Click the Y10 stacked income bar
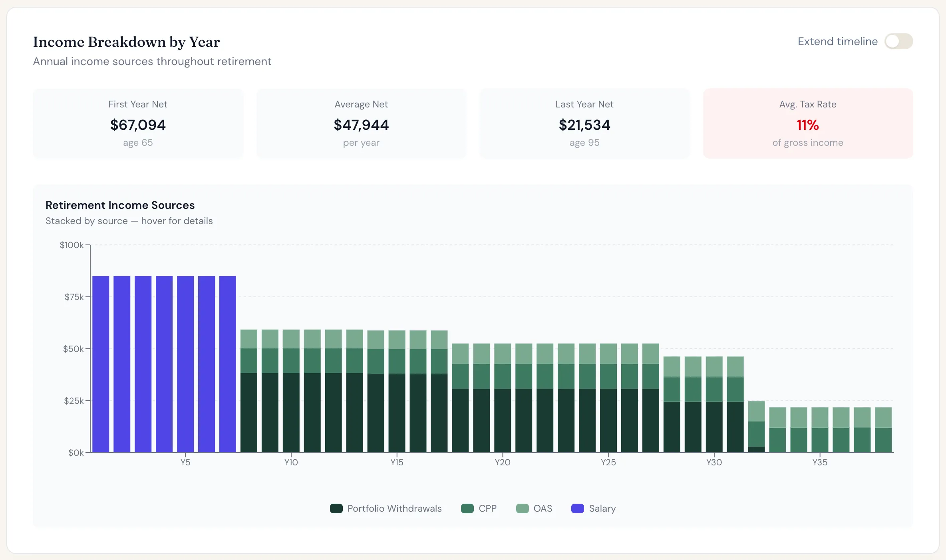This screenshot has width=946, height=560. 291,391
